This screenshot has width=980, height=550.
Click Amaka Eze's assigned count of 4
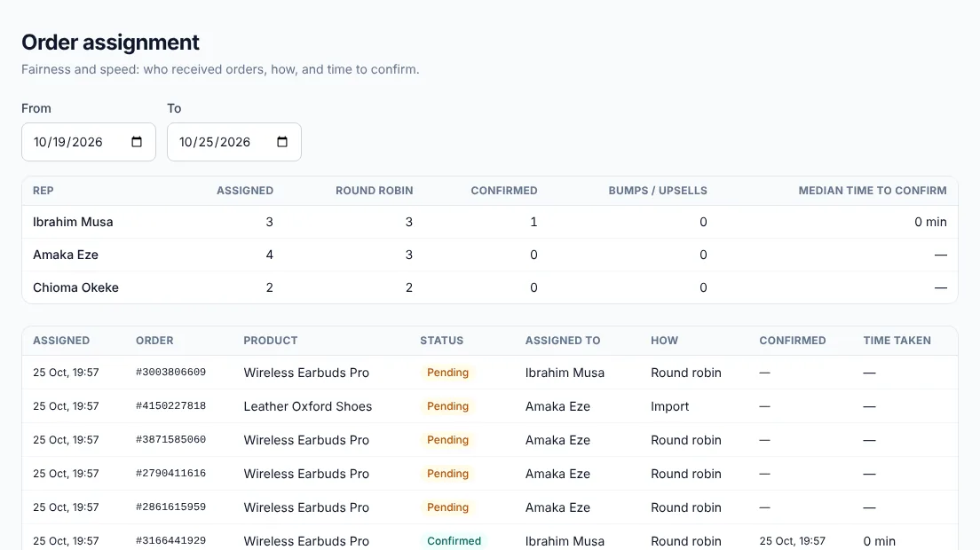coord(269,255)
